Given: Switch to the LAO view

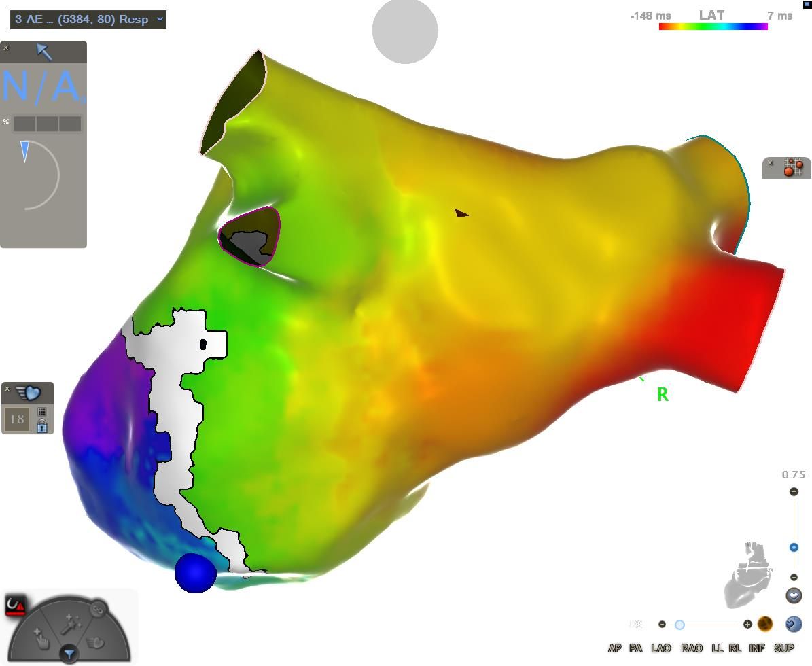Looking at the screenshot, I should click(660, 648).
